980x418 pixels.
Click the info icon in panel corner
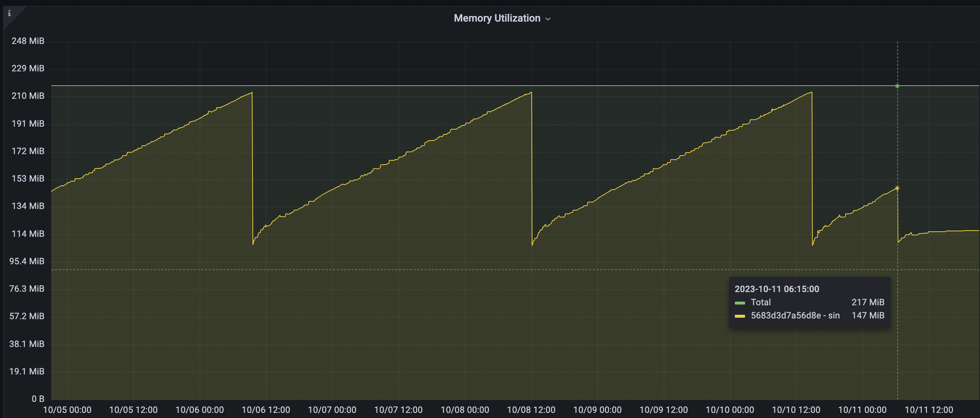pos(10,13)
